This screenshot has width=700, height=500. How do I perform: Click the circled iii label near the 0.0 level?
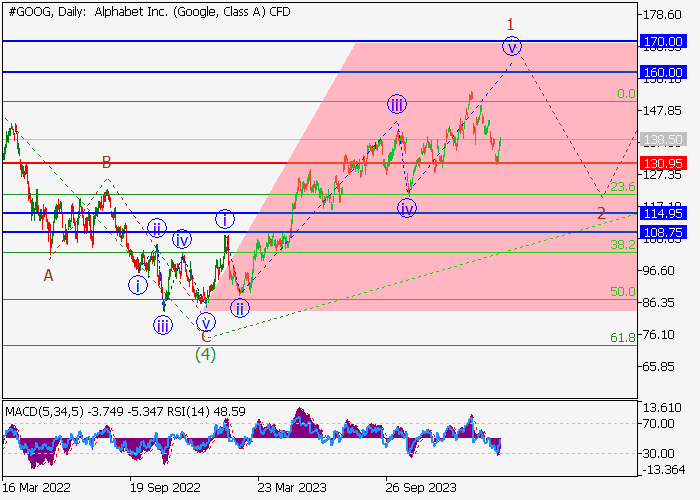click(x=397, y=104)
